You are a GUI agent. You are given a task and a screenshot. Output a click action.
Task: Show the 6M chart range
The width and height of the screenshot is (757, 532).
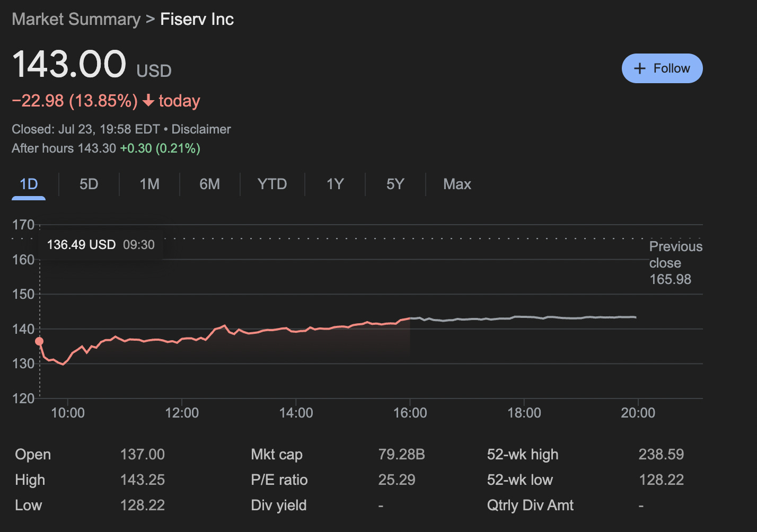click(x=210, y=184)
